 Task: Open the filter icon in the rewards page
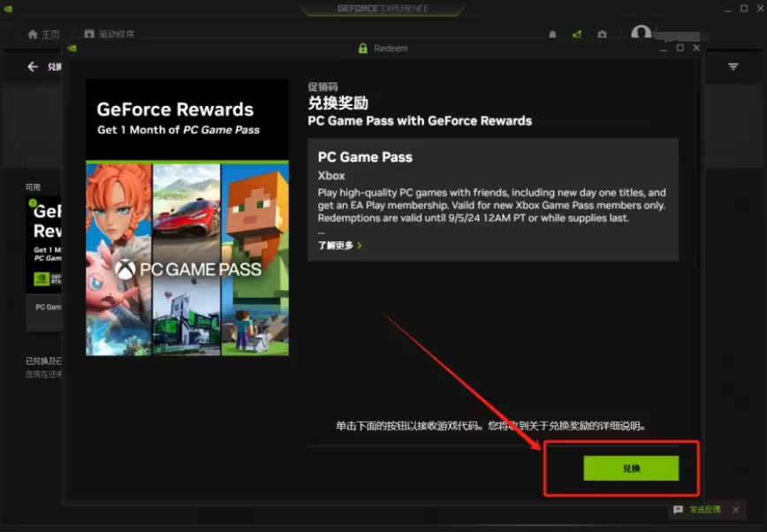pos(733,66)
